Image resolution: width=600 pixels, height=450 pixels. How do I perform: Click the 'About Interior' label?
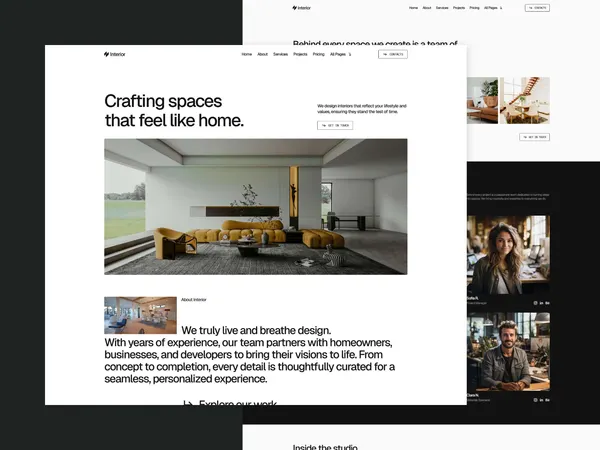pos(194,300)
